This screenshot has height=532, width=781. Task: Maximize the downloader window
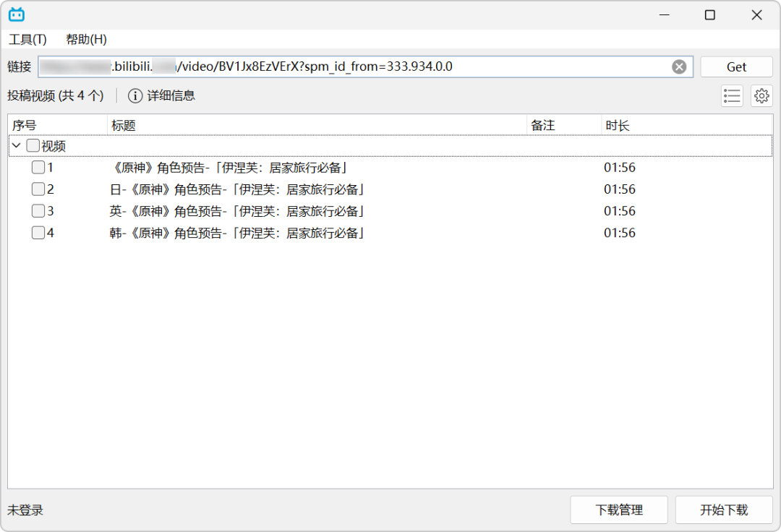710,15
